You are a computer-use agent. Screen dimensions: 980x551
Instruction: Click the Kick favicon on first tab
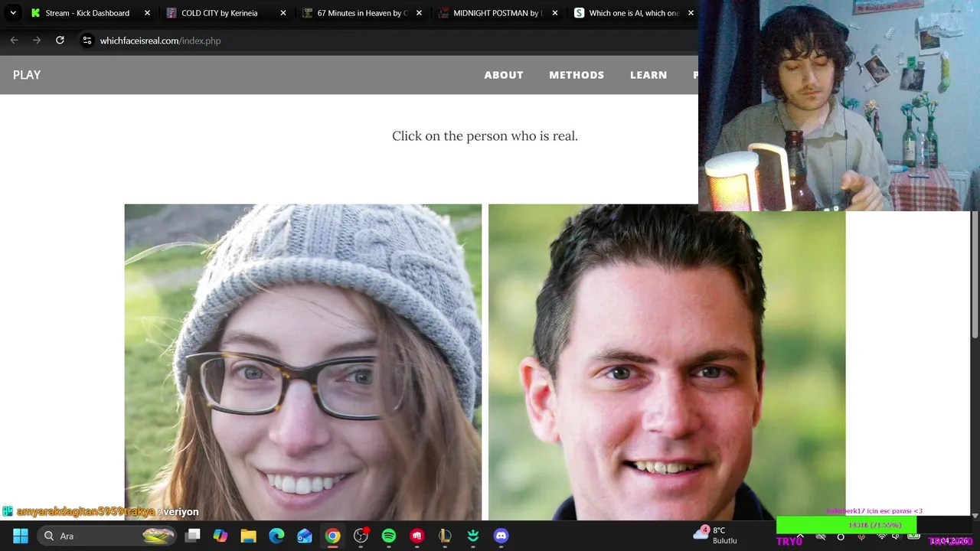[35, 13]
